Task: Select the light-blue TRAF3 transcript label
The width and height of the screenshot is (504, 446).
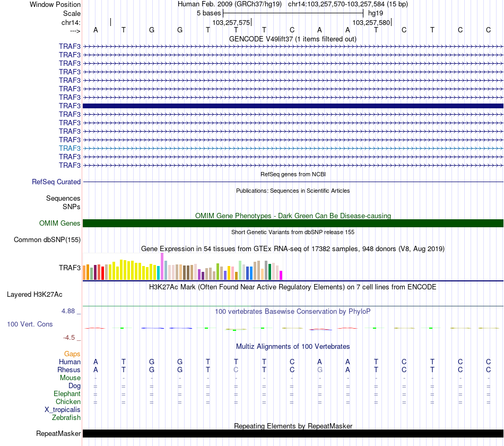Action: coord(69,148)
